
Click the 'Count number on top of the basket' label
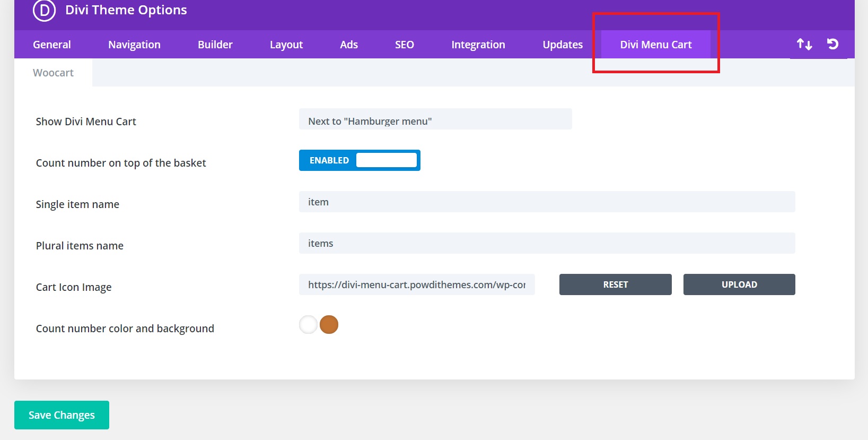(121, 163)
